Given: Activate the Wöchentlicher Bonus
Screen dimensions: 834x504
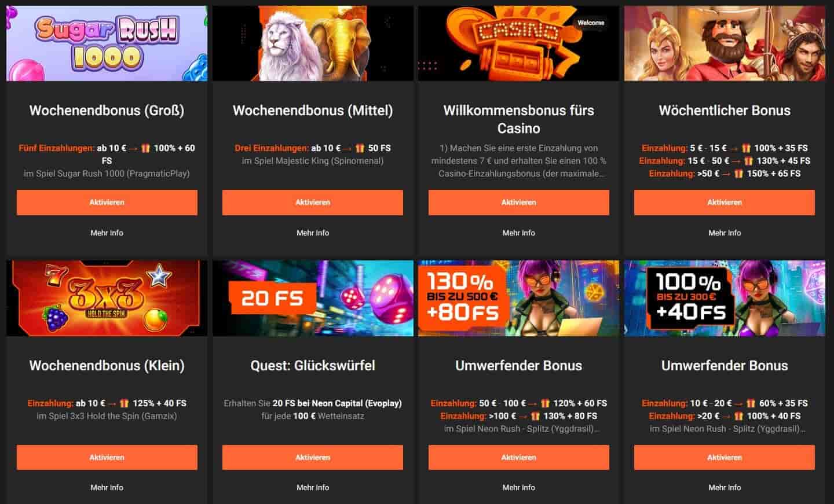Looking at the screenshot, I should [x=725, y=203].
